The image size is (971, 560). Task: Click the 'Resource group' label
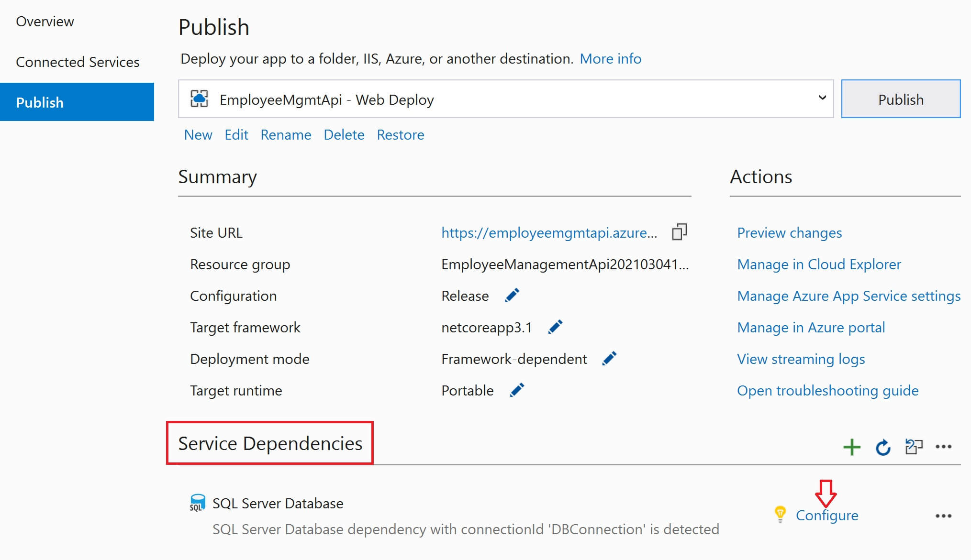[240, 264]
